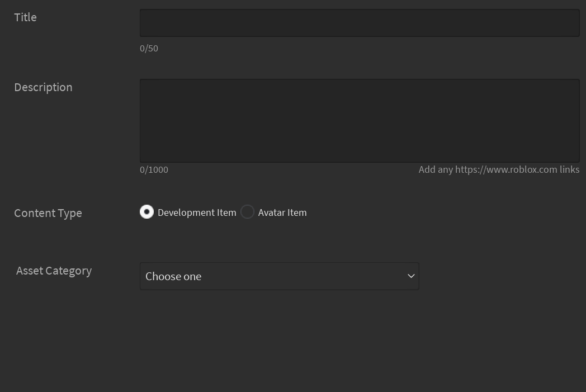The width and height of the screenshot is (586, 392).
Task: Click into the Description text area
Action: [x=360, y=121]
